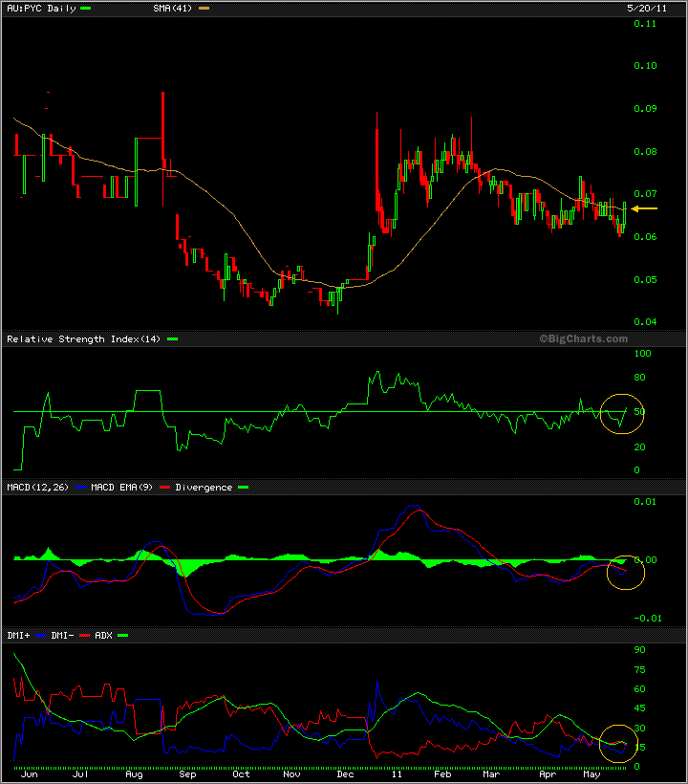Click the DMI- legend label

tap(62, 636)
